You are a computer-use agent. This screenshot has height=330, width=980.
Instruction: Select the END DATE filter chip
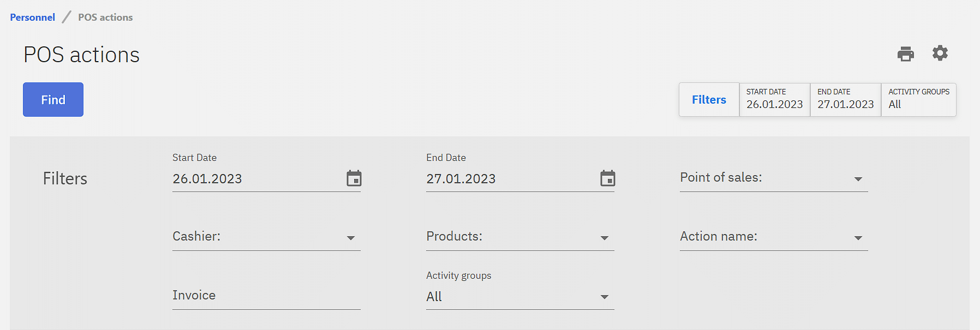[845, 100]
